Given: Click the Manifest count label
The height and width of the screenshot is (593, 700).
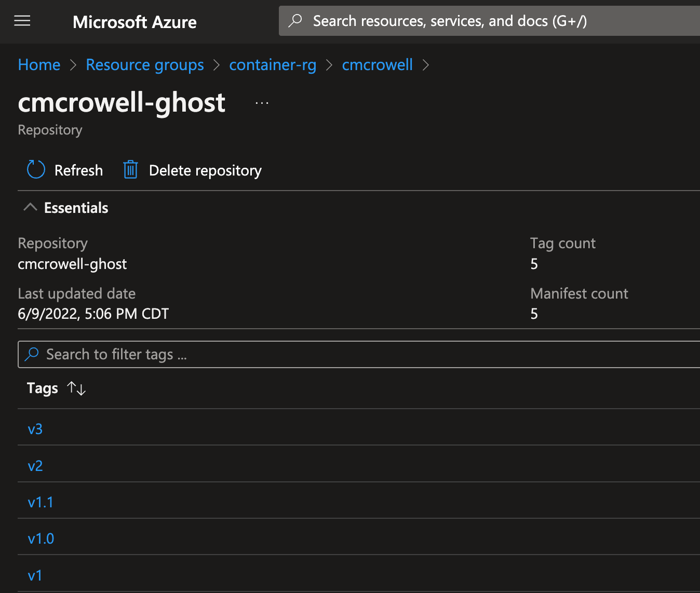Looking at the screenshot, I should point(579,293).
